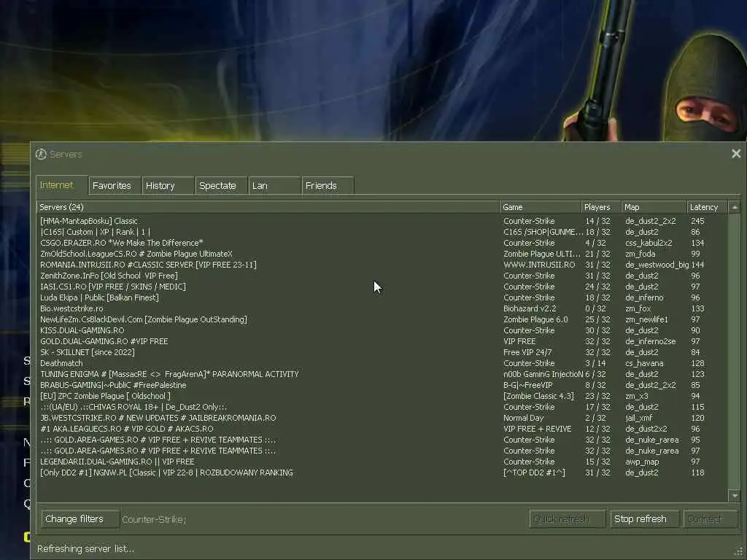Click map cell jail_xmf
This screenshot has width=747, height=560.
coord(638,418)
